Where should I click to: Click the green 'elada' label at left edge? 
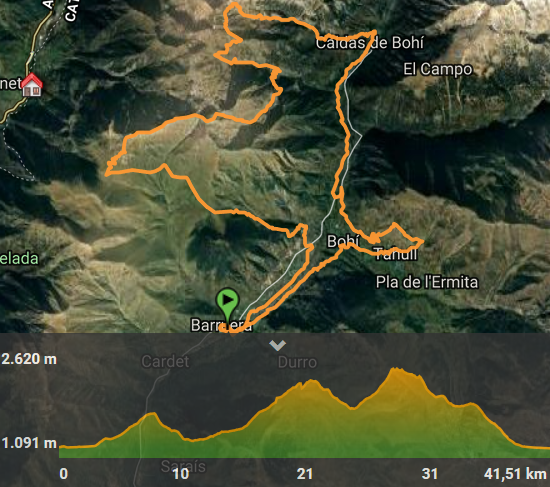pyautogui.click(x=19, y=259)
